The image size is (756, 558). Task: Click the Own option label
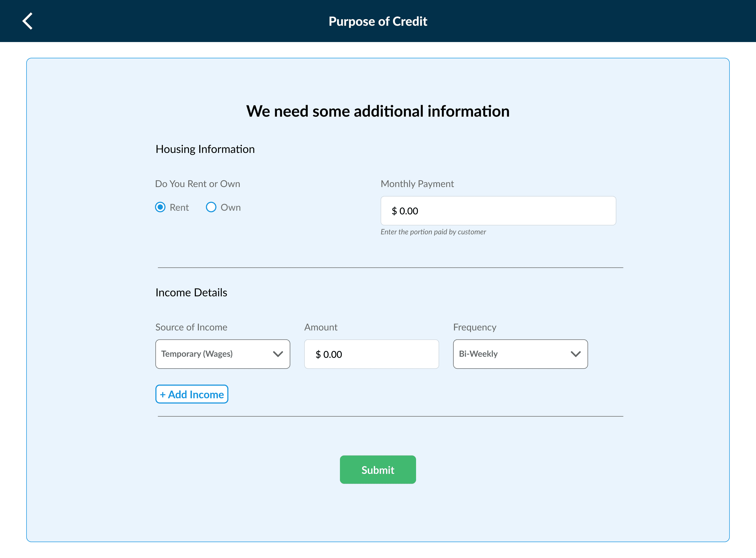[230, 207]
